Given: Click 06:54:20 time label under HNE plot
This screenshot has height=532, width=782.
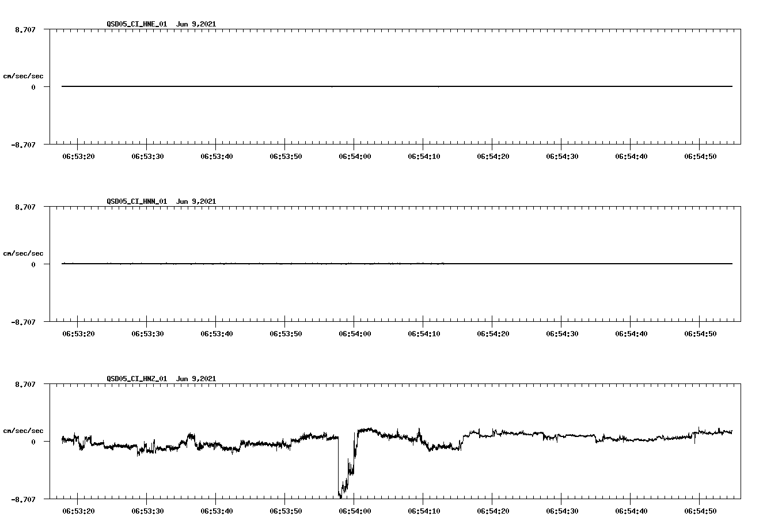Looking at the screenshot, I should click(x=493, y=156).
